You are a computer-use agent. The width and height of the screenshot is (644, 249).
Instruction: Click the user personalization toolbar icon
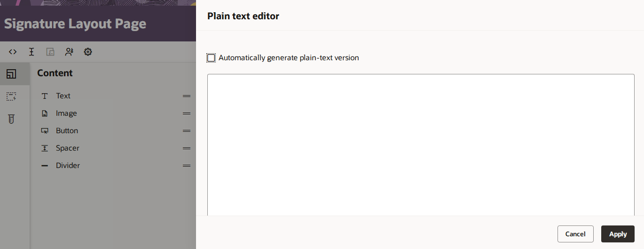(x=69, y=52)
